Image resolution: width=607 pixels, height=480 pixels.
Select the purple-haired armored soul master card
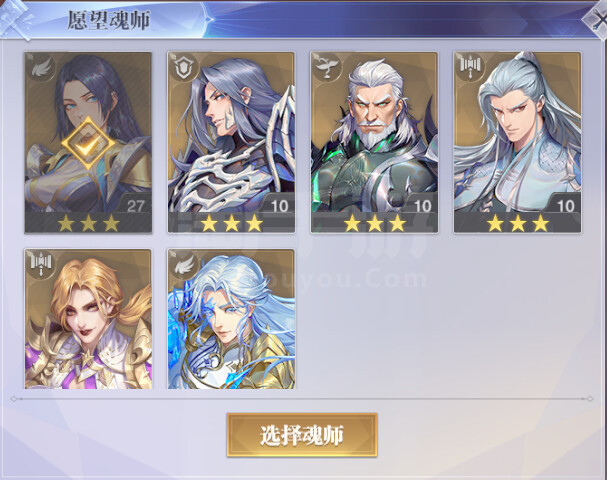click(x=231, y=142)
